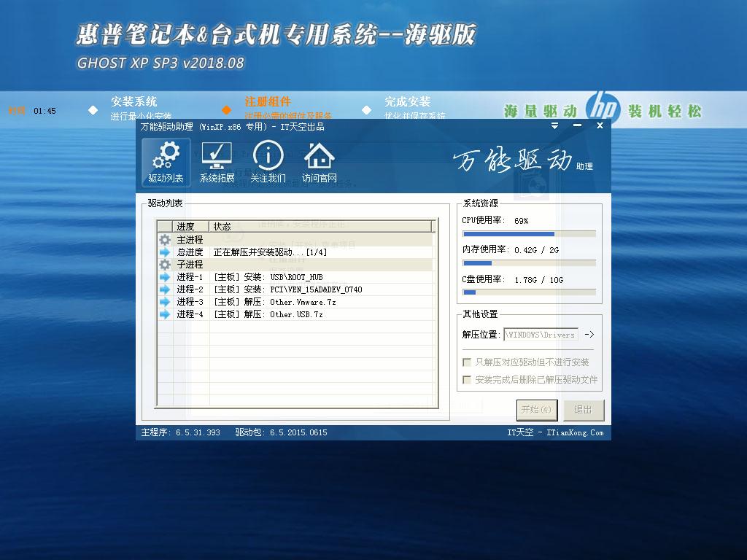Click the gear icon beside 主进程
The image size is (747, 560).
(165, 240)
